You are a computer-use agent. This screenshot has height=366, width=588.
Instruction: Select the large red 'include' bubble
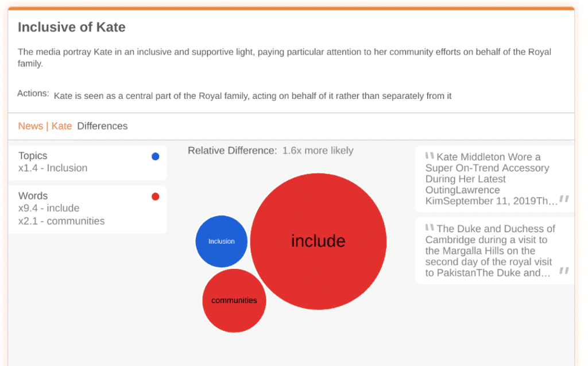(x=318, y=241)
